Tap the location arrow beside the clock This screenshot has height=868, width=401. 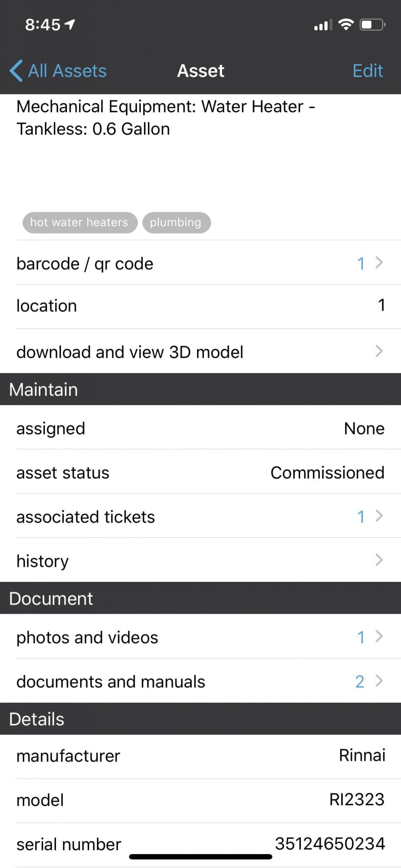point(70,25)
